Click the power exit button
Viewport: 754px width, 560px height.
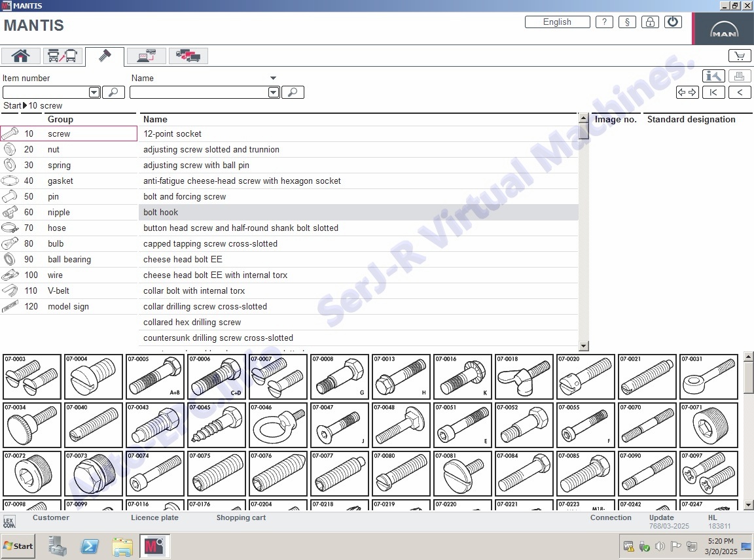coord(673,22)
